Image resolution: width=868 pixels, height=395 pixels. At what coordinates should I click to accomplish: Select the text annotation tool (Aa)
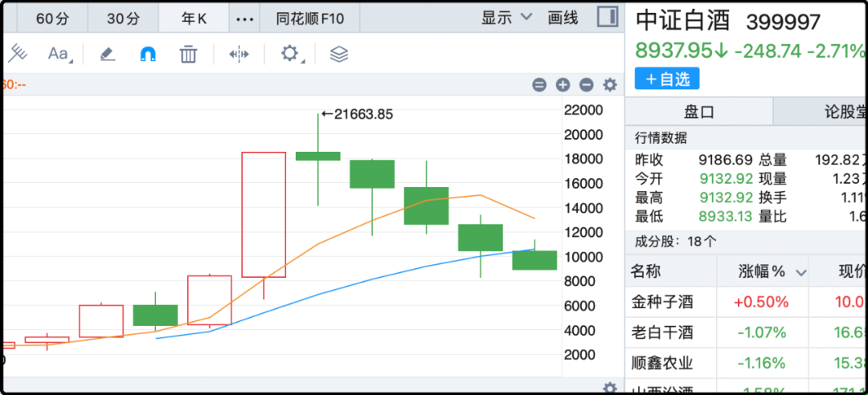point(59,54)
